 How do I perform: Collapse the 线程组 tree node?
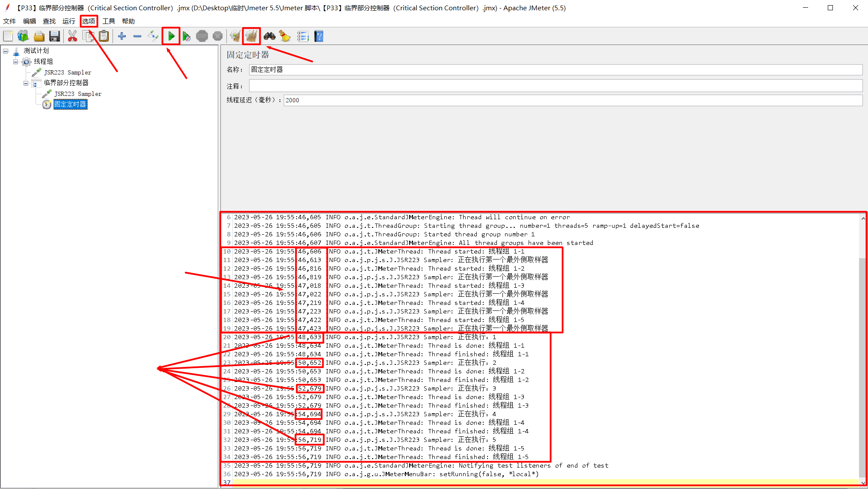(16, 61)
